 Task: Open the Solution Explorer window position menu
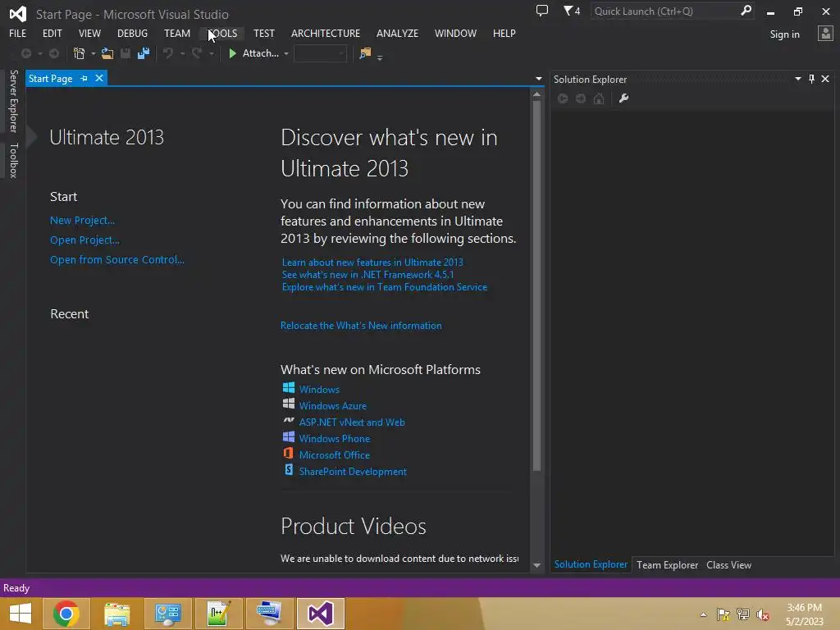point(798,79)
